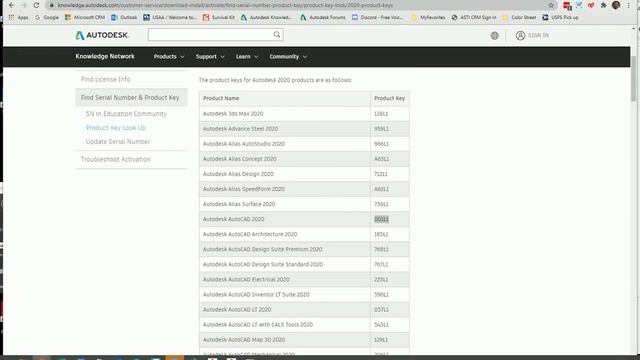Screen dimensions: 640x360
Task: Bookmark this page with the star icon
Action: coord(551,5)
